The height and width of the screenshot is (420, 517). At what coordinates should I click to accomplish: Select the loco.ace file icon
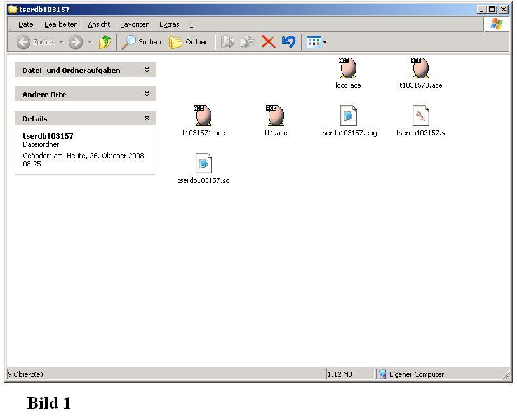pyautogui.click(x=347, y=68)
